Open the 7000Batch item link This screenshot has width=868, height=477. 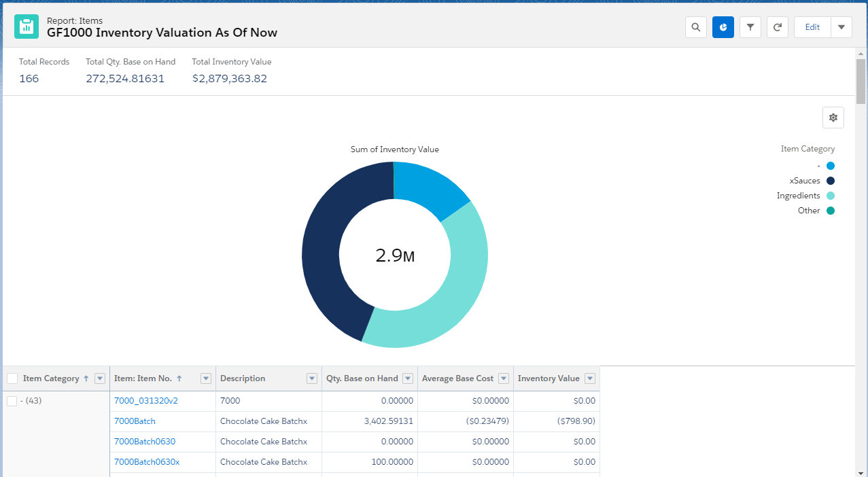coord(135,421)
